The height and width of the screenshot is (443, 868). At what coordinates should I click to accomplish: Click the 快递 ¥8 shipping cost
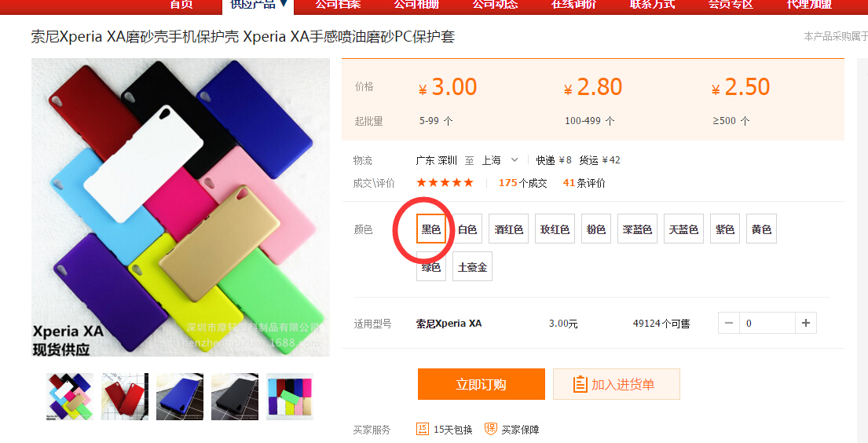554,160
